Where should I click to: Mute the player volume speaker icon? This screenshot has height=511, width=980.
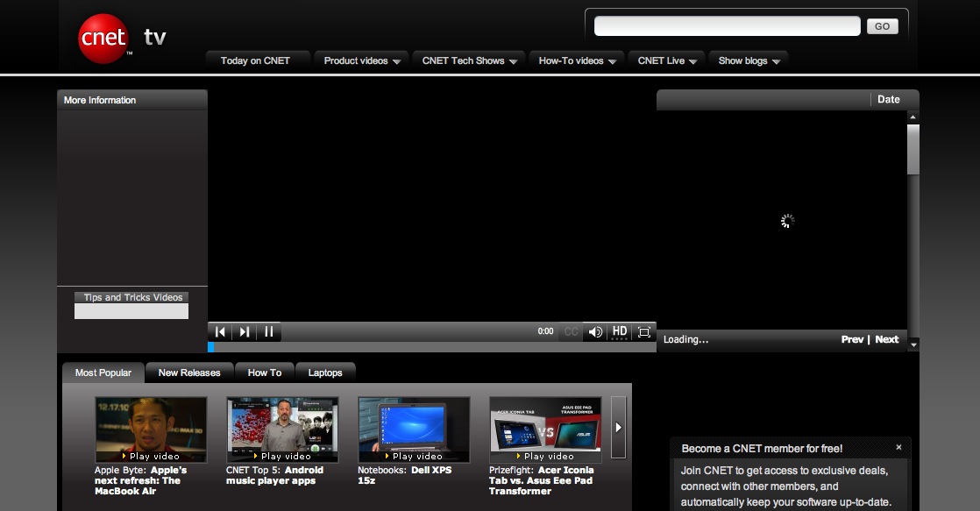tap(595, 331)
